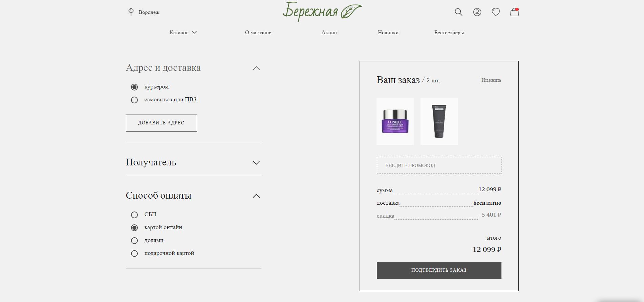Click the Ваш заказ heading
644x302 pixels.
[x=398, y=80]
